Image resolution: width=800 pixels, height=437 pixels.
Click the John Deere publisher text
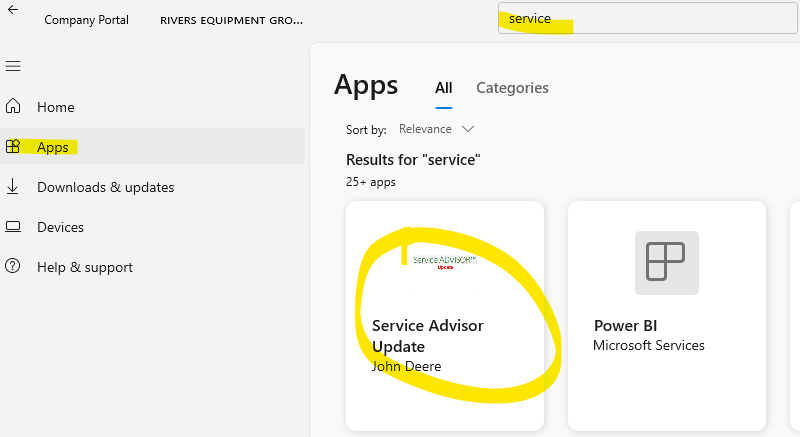click(x=406, y=366)
